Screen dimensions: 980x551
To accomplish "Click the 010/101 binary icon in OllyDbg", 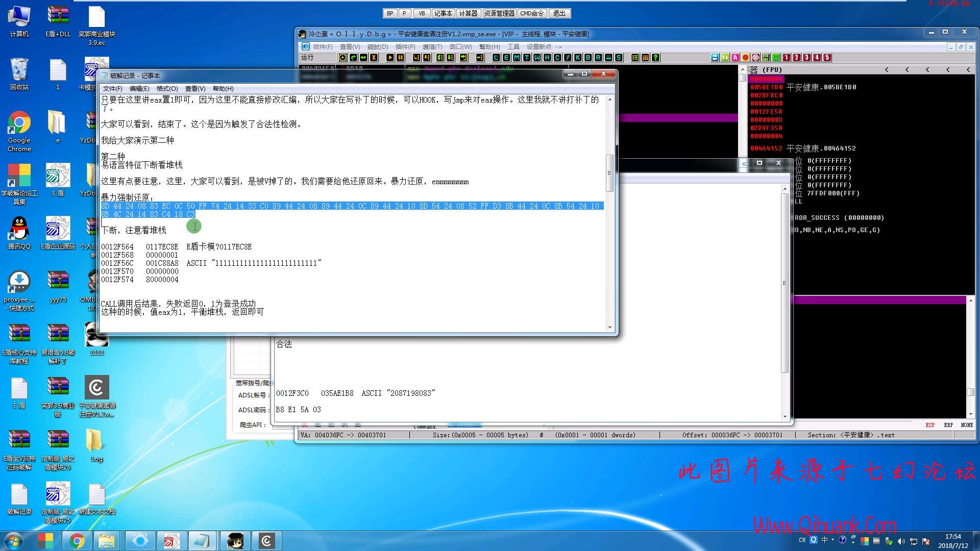I will coord(766,57).
